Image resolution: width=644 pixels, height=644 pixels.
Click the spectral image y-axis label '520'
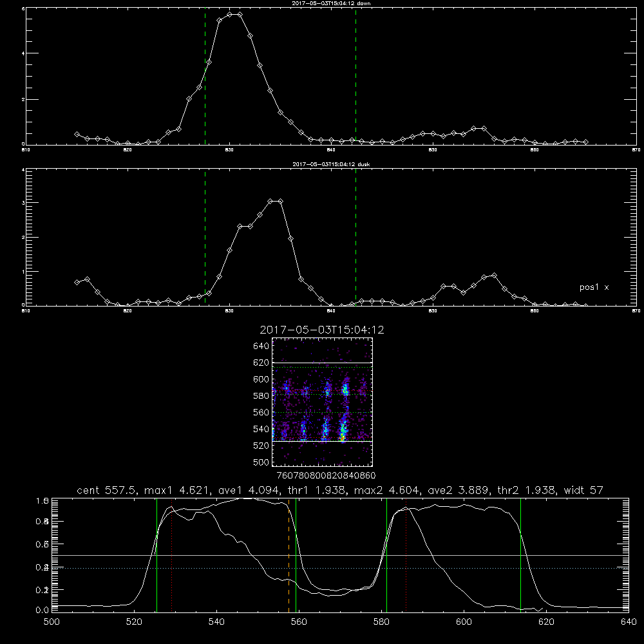pos(261,446)
